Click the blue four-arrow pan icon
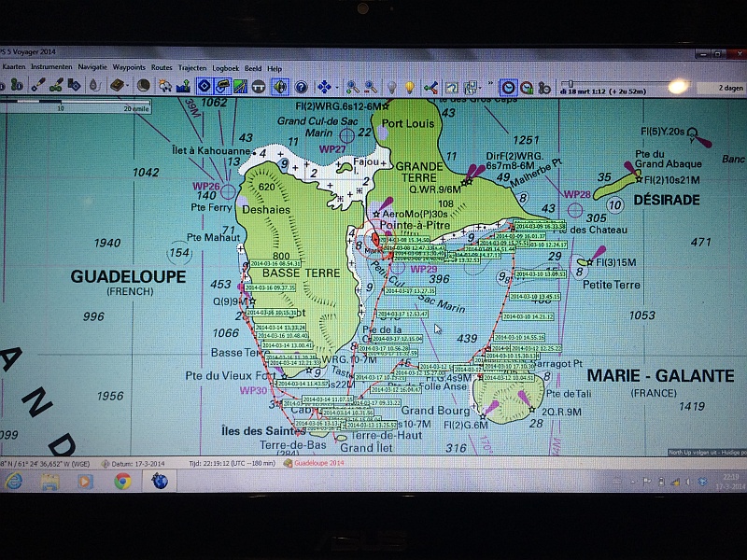This screenshot has width=747, height=560. click(324, 87)
